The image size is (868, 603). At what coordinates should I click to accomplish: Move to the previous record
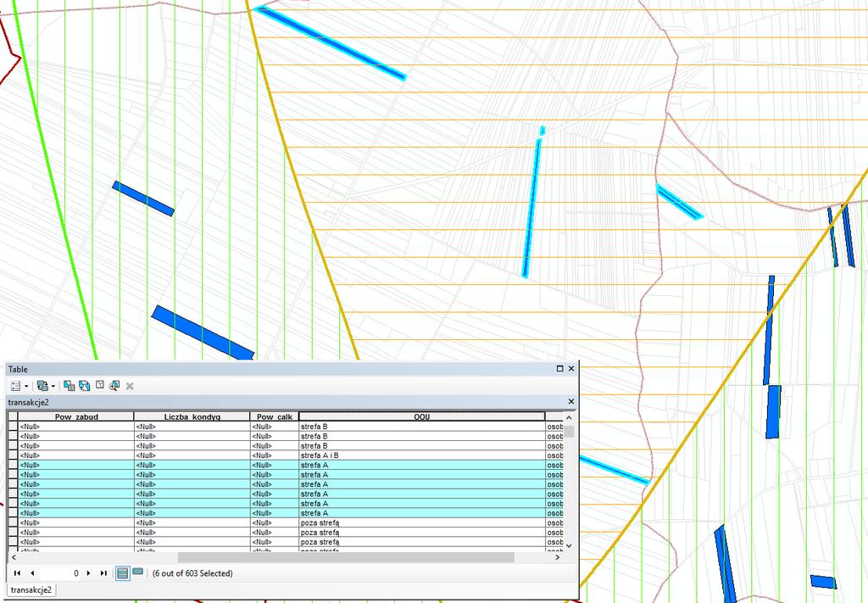32,573
